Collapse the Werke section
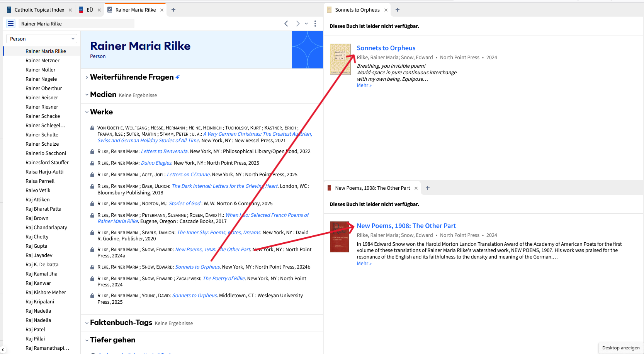644x354 pixels. [x=87, y=112]
